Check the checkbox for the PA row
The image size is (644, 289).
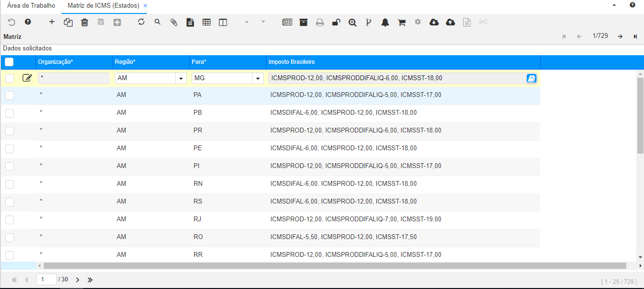[x=10, y=95]
